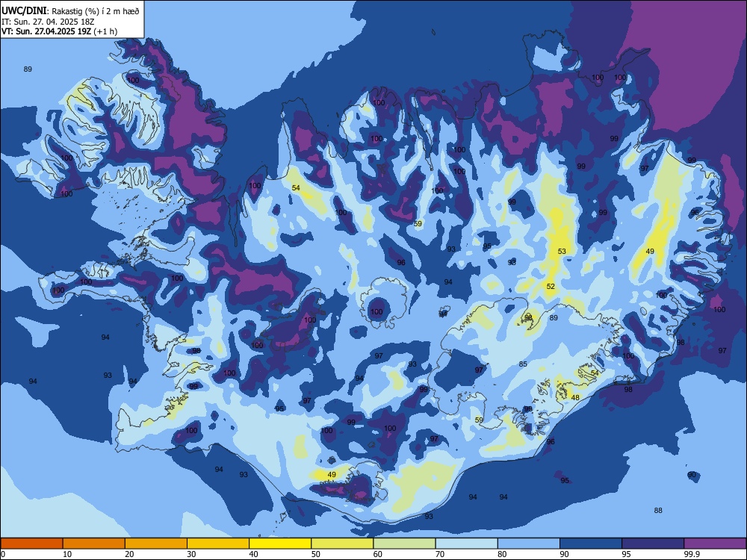This screenshot has width=747, height=560.
Task: Click the bright yellow 40–50 legend band
Action: (x=280, y=543)
